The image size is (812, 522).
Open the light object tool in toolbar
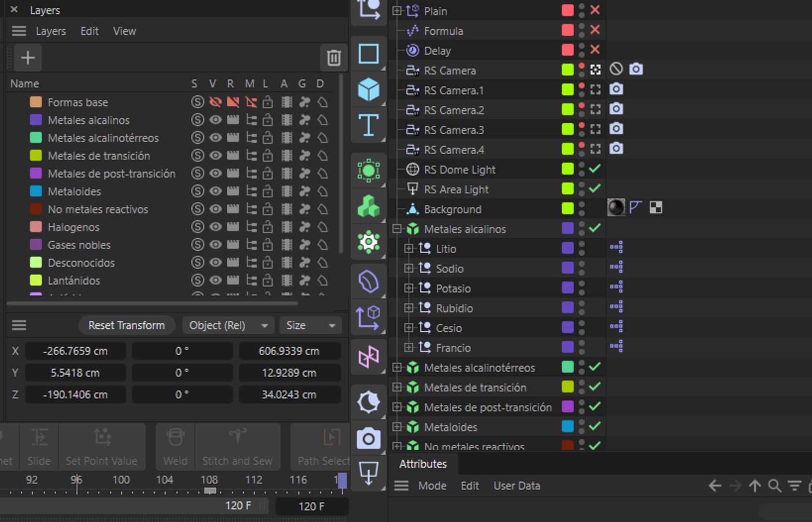[x=368, y=473]
